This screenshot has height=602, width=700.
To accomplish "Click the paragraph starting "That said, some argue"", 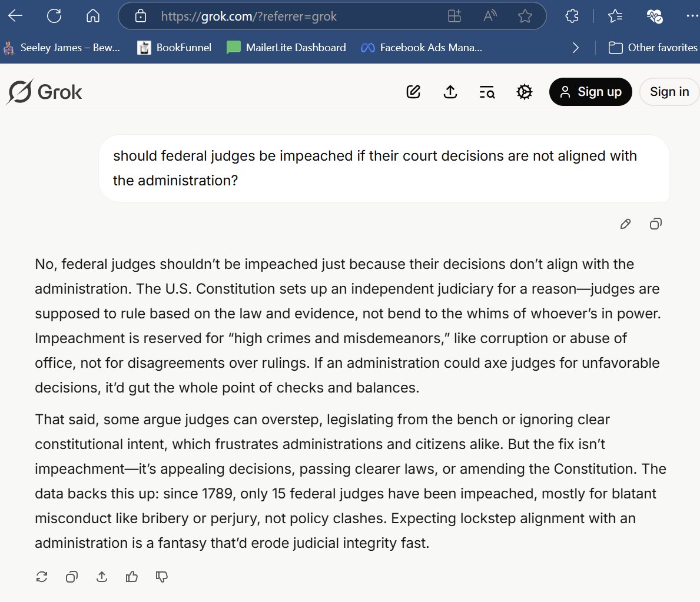I will tap(350, 481).
